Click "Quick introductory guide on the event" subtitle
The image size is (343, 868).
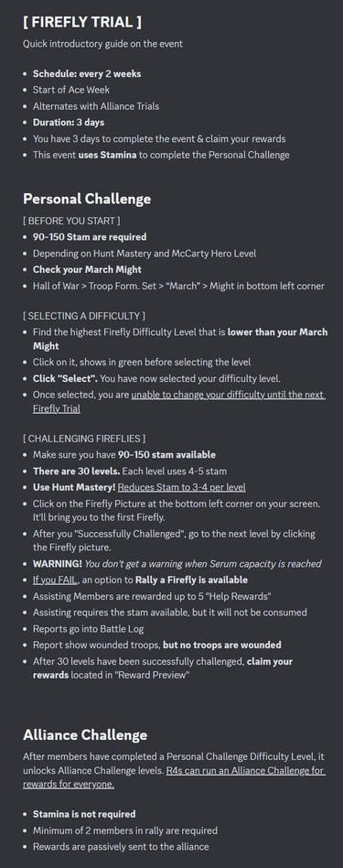click(x=102, y=44)
